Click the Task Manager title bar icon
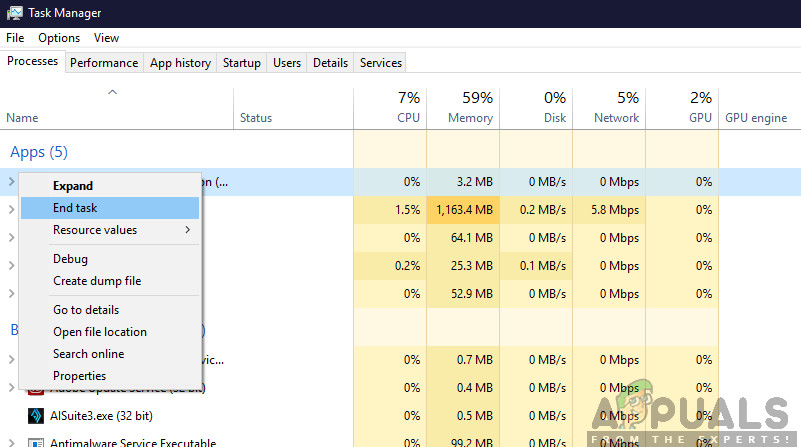This screenshot has height=447, width=801. click(x=14, y=13)
